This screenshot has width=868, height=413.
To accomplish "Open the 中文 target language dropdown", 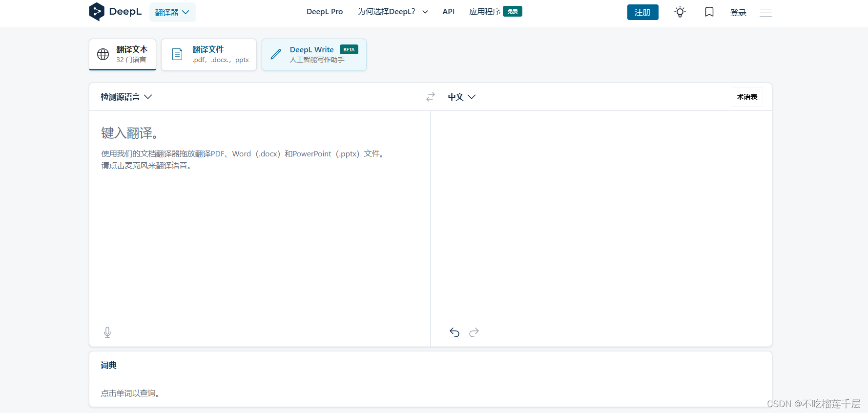I will [461, 97].
